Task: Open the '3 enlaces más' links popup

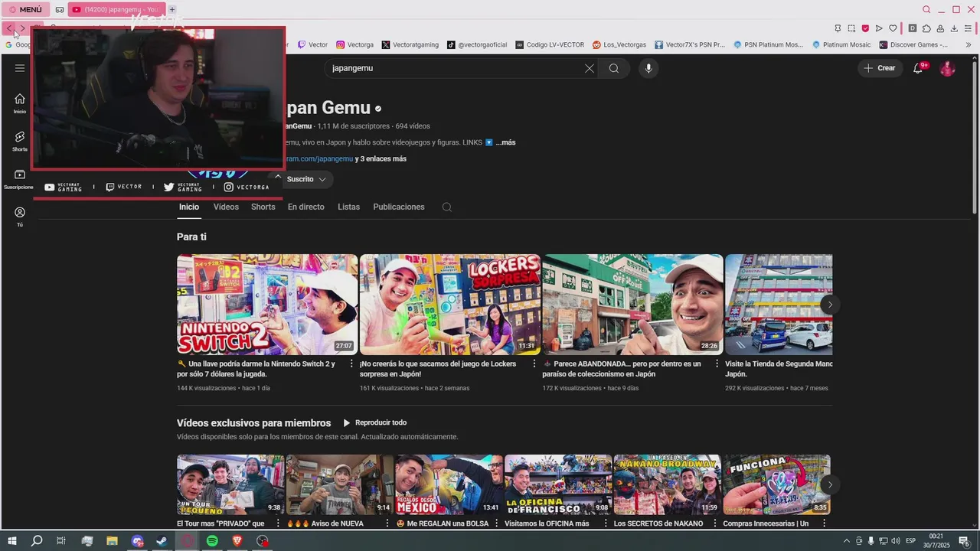Action: click(x=381, y=159)
